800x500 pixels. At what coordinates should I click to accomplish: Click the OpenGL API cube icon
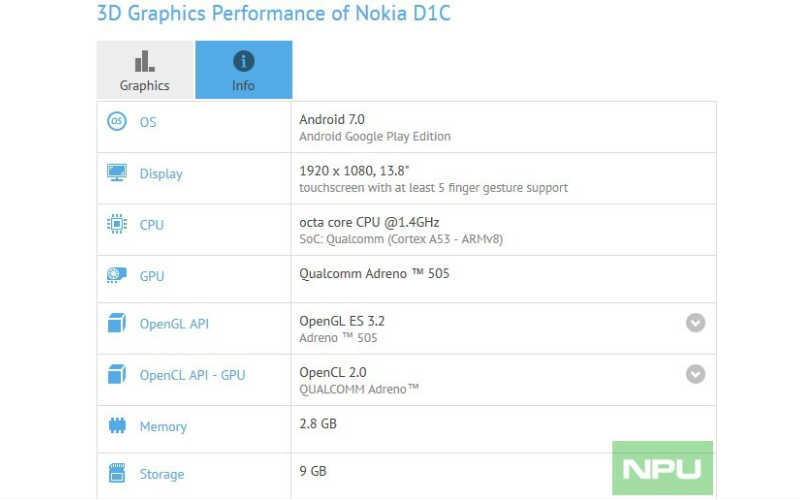click(x=117, y=323)
